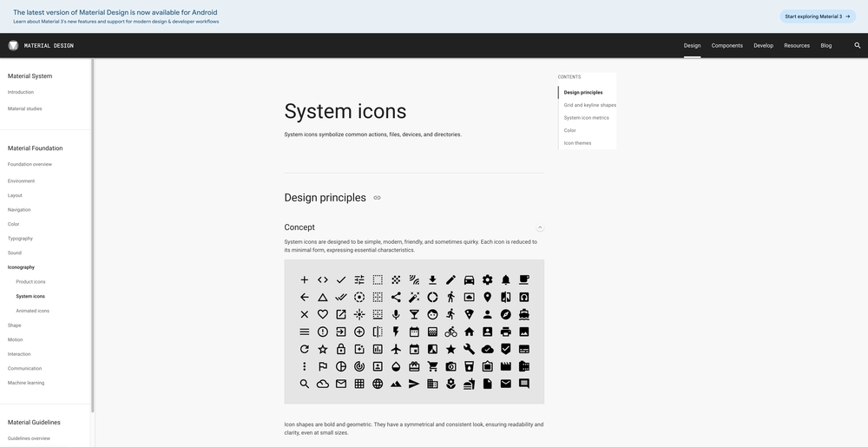
Task: Click the link icon next to Design principles
Action: tap(377, 198)
